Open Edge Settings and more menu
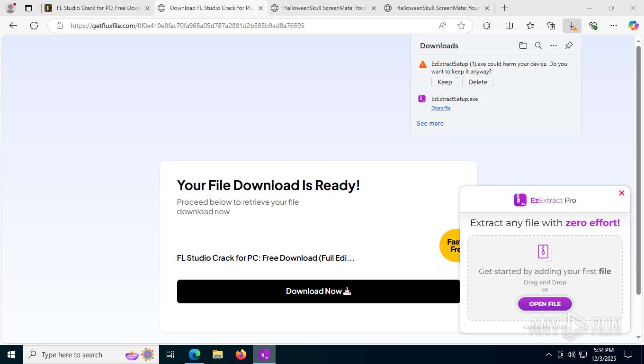 coord(614,26)
